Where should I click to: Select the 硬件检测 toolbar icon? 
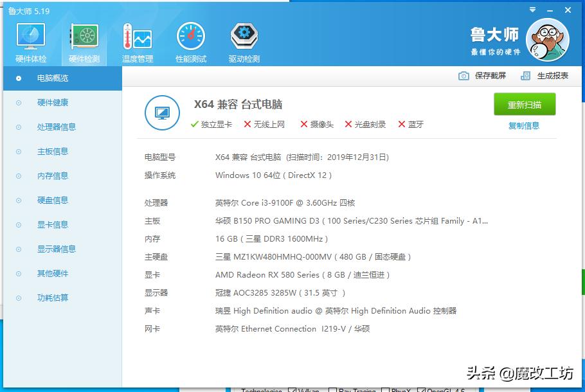84,40
